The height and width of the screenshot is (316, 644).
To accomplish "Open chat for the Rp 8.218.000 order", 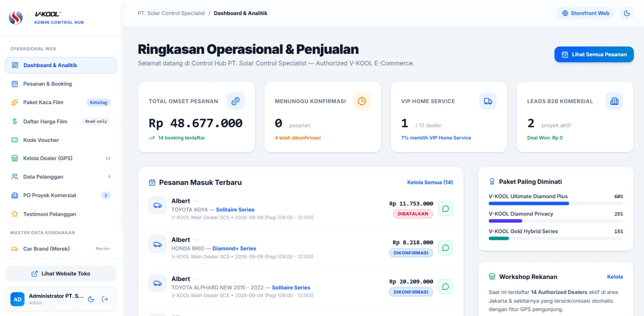I will [x=446, y=248].
